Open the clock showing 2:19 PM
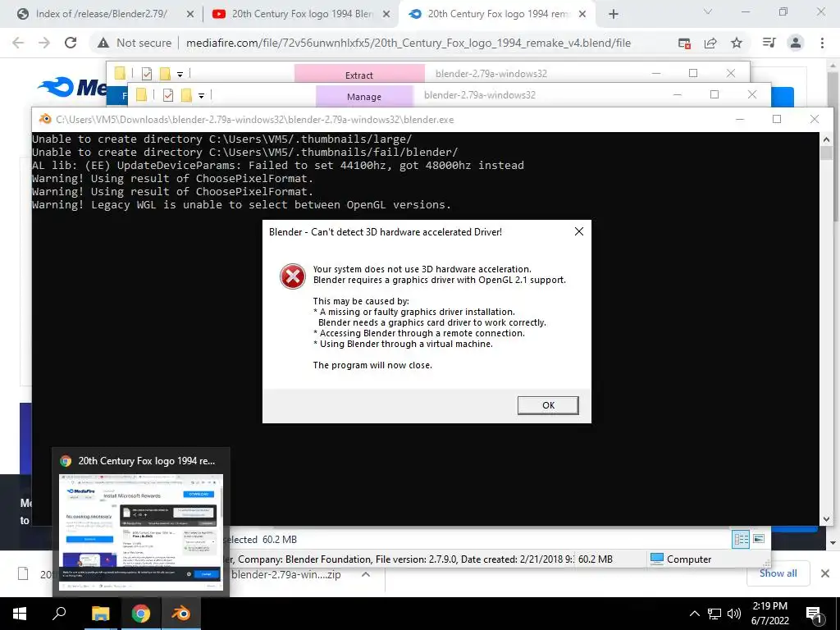The width and height of the screenshot is (840, 630). coord(769,614)
